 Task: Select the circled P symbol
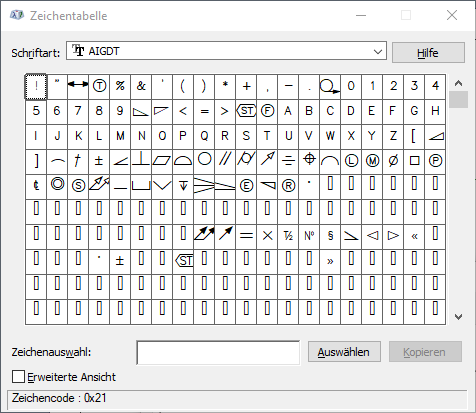(435, 161)
